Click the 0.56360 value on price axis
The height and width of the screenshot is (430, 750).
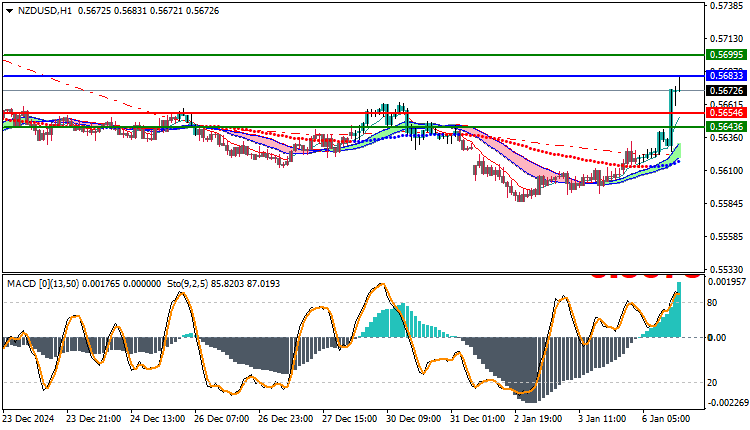point(727,138)
